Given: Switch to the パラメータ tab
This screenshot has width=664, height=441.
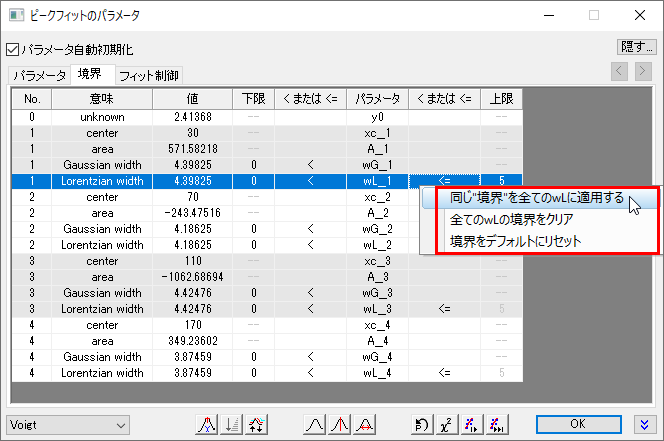Looking at the screenshot, I should [x=39, y=76].
